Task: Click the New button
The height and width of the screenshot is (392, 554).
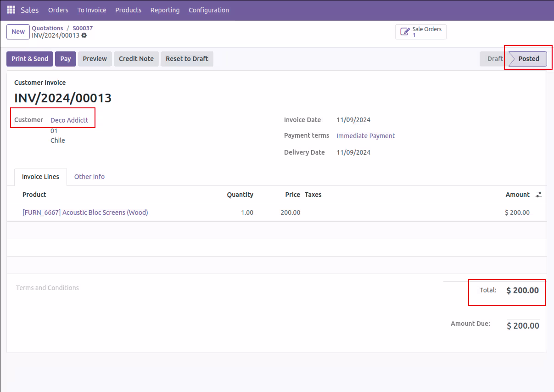Action: click(18, 32)
